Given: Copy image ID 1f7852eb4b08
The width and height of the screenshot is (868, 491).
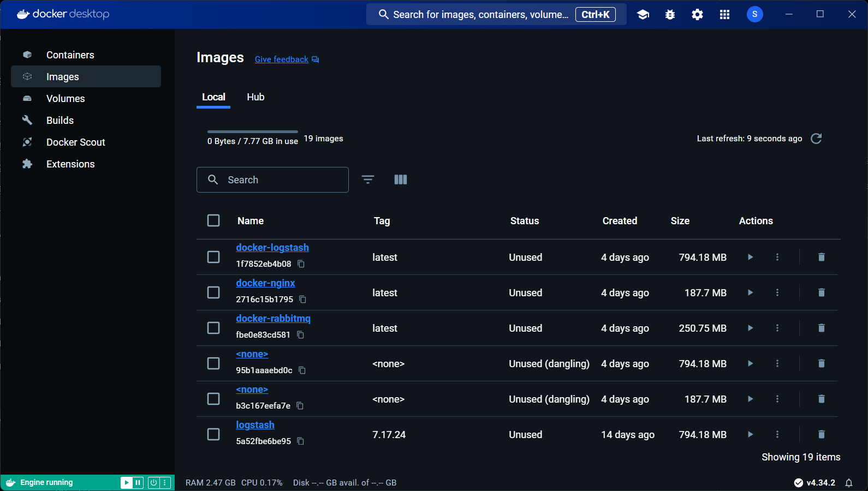Looking at the screenshot, I should pyautogui.click(x=301, y=264).
